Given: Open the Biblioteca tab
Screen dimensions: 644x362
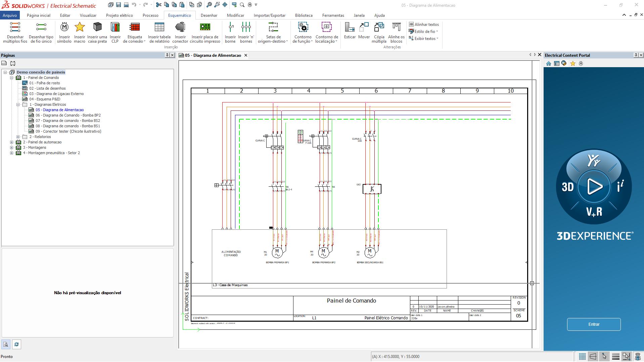Looking at the screenshot, I should pos(304,15).
